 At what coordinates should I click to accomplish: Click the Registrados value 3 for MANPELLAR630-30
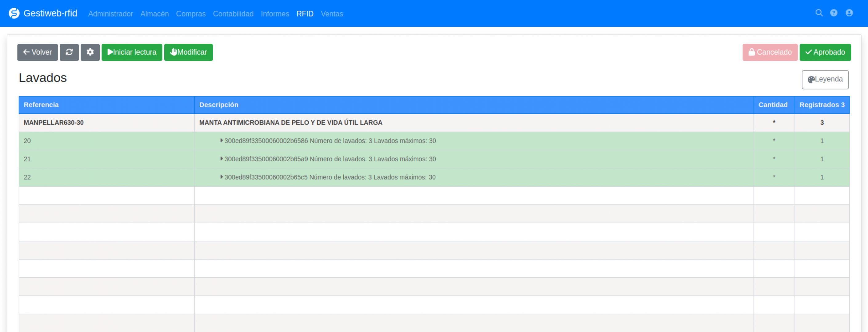(822, 123)
